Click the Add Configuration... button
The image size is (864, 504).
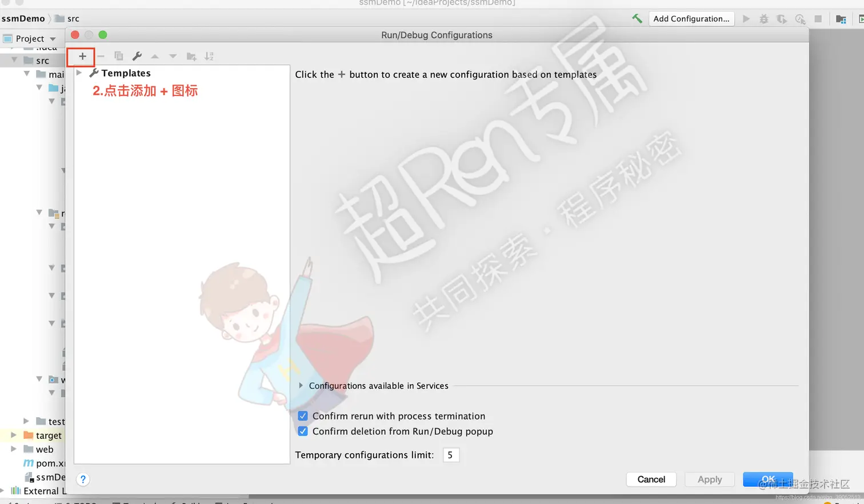point(691,19)
